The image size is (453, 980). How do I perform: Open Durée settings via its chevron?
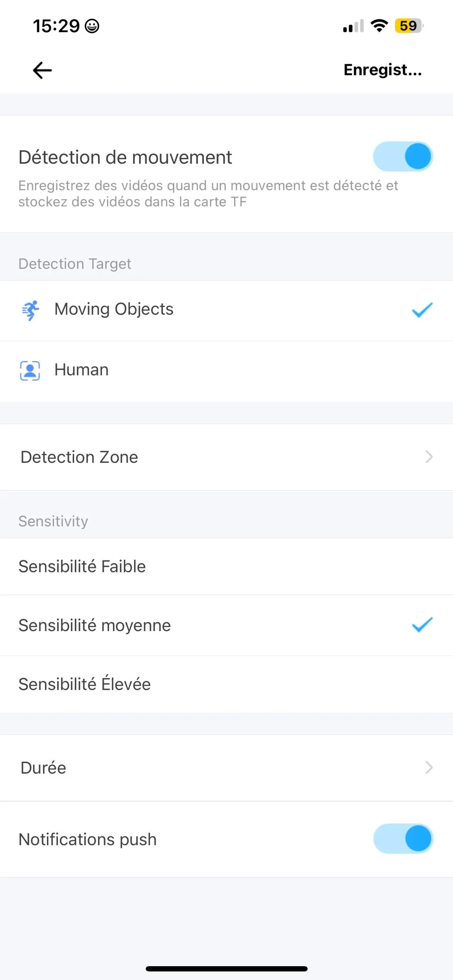[x=429, y=768]
